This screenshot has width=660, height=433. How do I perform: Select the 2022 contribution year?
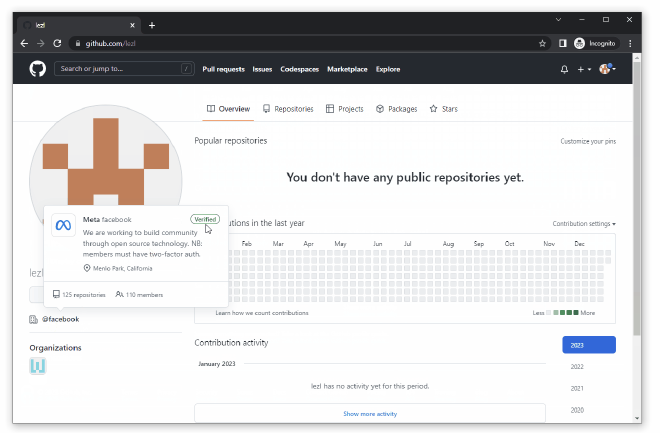click(577, 367)
